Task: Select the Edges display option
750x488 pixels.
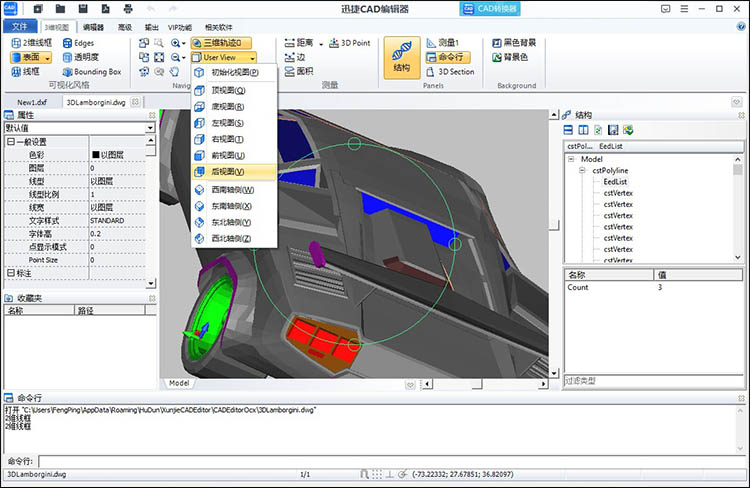Action: (78, 43)
